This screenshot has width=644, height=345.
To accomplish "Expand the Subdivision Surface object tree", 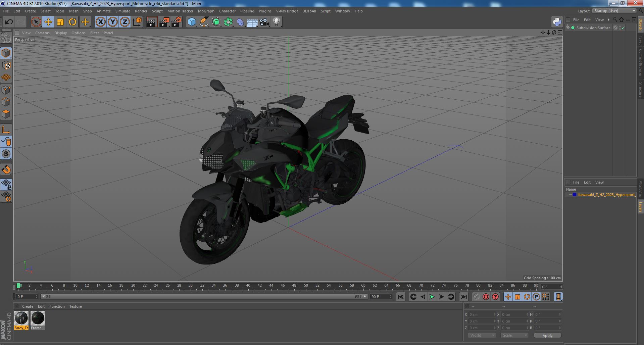I will (567, 28).
